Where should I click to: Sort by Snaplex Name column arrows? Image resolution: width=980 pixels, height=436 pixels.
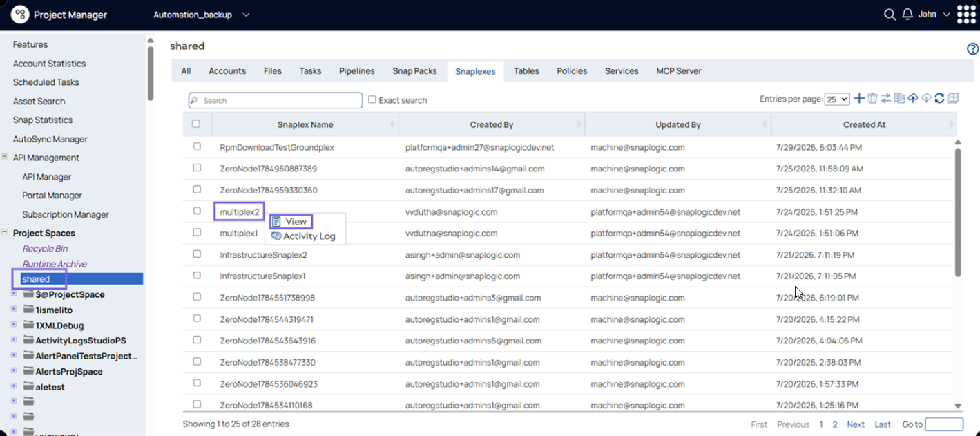392,125
